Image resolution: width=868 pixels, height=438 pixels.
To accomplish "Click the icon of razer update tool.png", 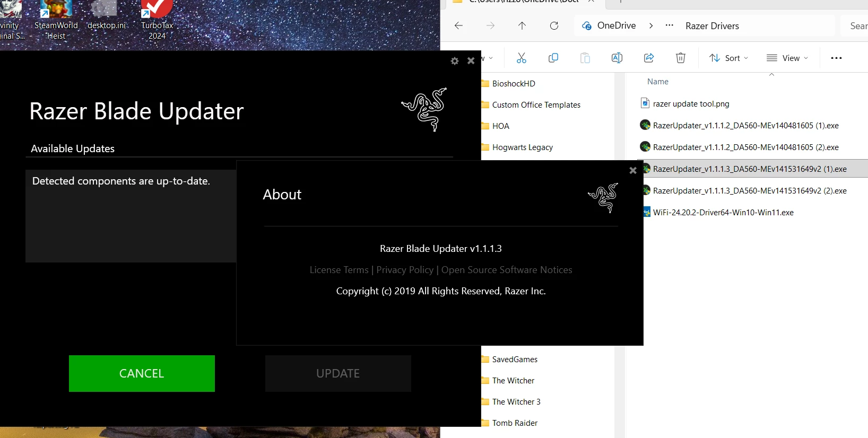I will point(645,103).
